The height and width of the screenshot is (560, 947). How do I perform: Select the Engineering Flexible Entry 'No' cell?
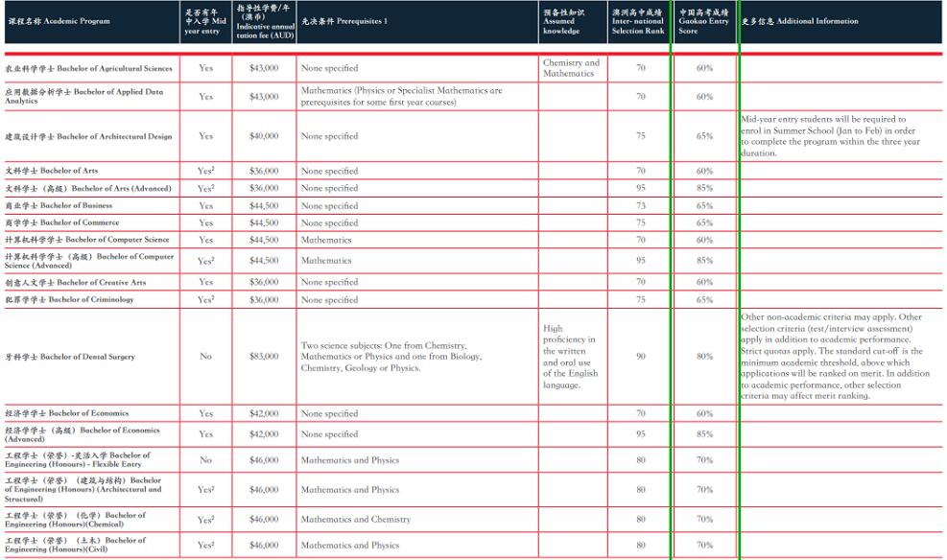(205, 460)
